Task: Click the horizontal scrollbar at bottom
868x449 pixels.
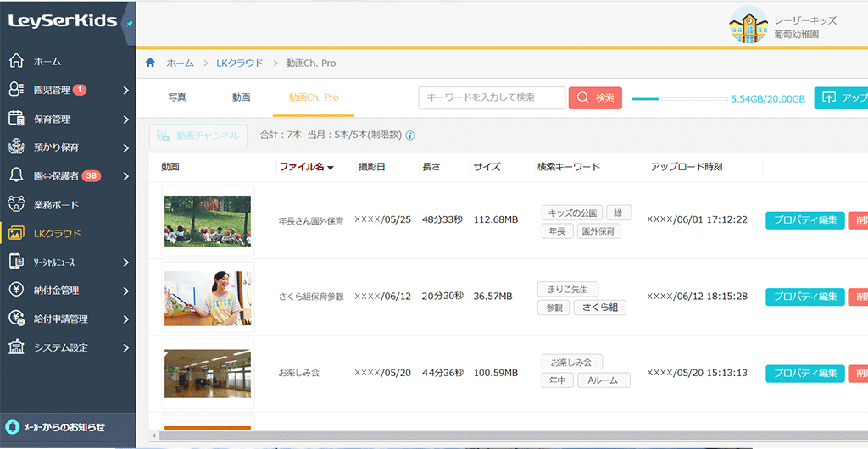Action: pyautogui.click(x=512, y=435)
